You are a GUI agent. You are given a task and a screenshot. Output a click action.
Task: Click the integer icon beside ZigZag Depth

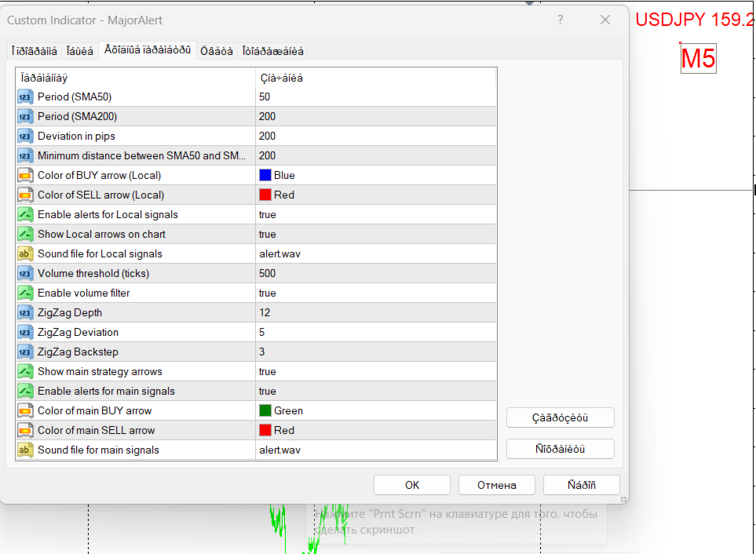tap(25, 312)
